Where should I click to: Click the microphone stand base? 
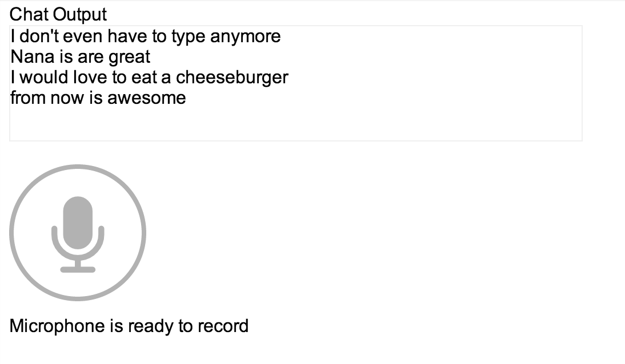click(78, 269)
